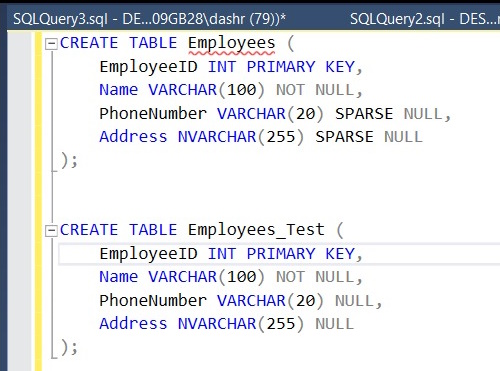Collapse the CREATE TABLE Employees_Test block
This screenshot has height=371, width=500.
[51, 231]
